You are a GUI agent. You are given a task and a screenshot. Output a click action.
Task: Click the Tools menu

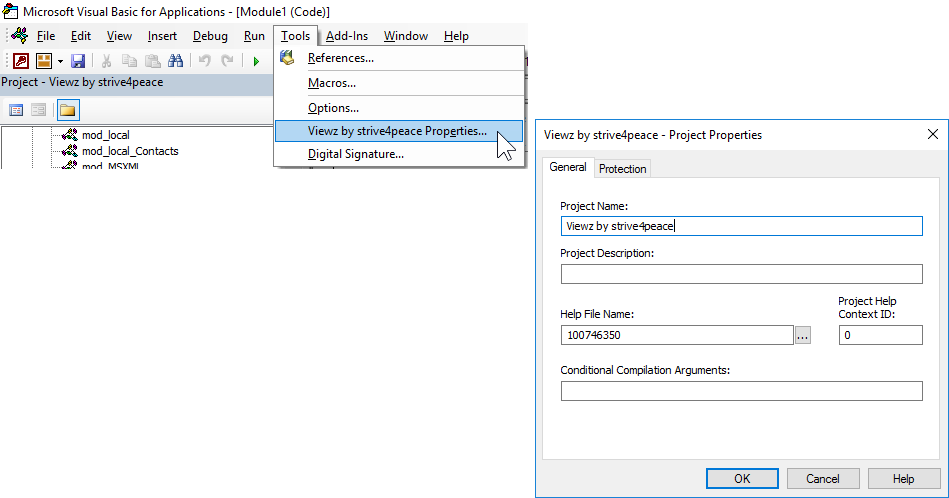pos(295,36)
